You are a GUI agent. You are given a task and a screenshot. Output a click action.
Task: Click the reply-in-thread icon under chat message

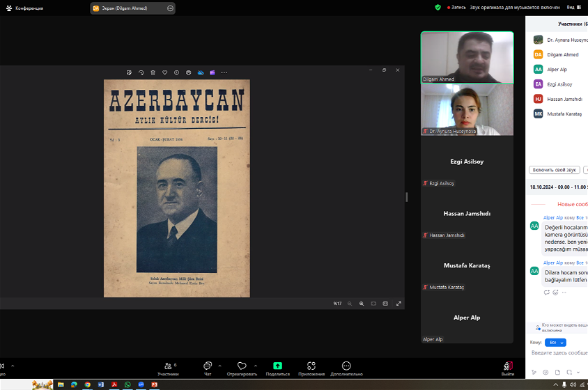click(x=547, y=292)
